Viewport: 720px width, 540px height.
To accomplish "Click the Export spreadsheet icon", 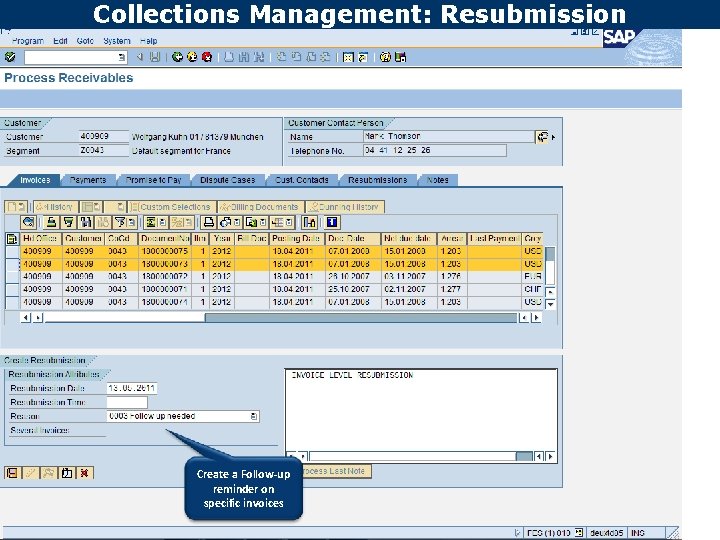I will tap(251, 222).
